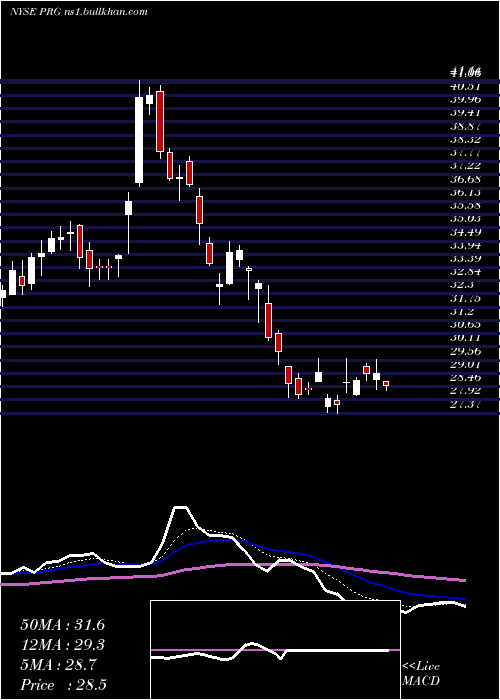Click the 27.92 price level label
Screen dimensions: 500x700
464,391
